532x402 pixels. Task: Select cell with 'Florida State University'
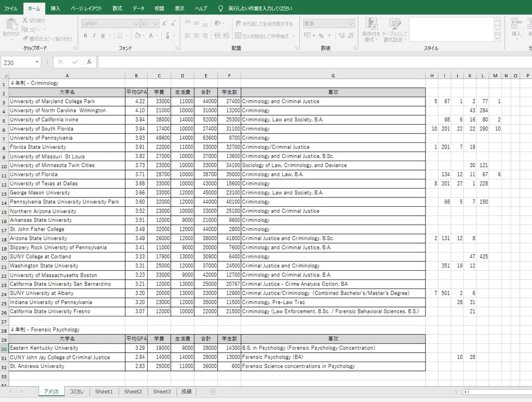(x=66, y=147)
